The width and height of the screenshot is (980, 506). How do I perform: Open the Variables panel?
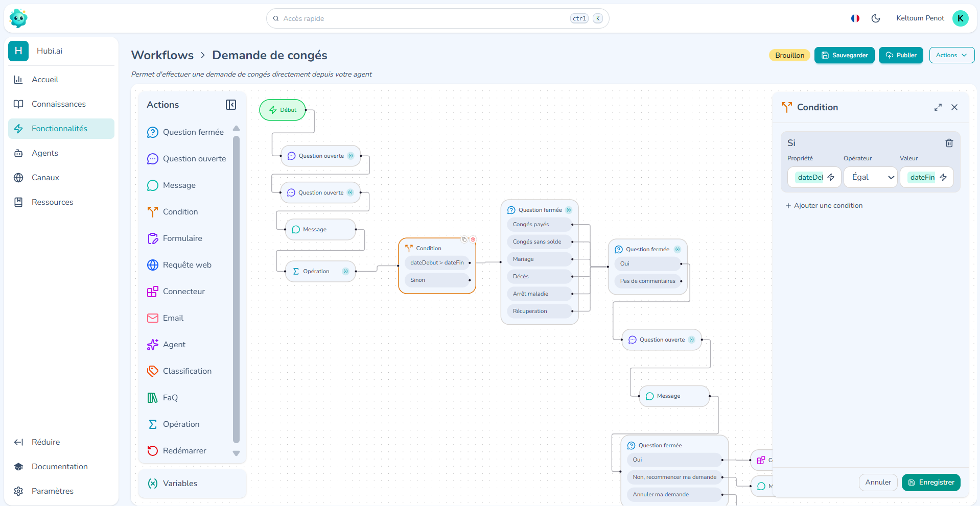click(192, 484)
